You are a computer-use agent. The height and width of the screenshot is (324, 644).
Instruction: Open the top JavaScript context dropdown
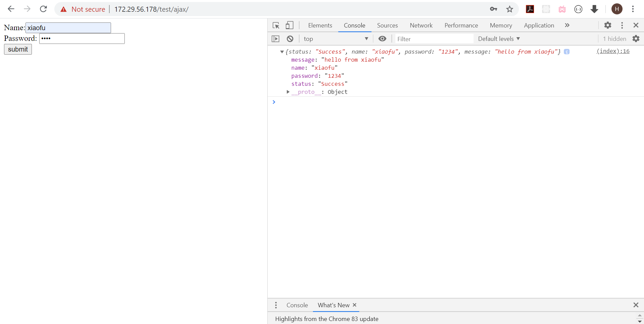(x=336, y=39)
